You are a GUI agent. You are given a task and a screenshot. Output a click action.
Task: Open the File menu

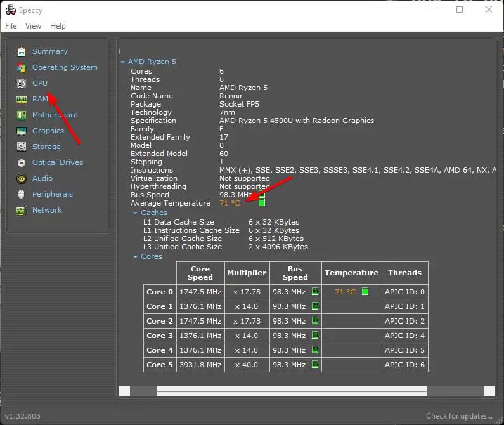[x=11, y=26]
